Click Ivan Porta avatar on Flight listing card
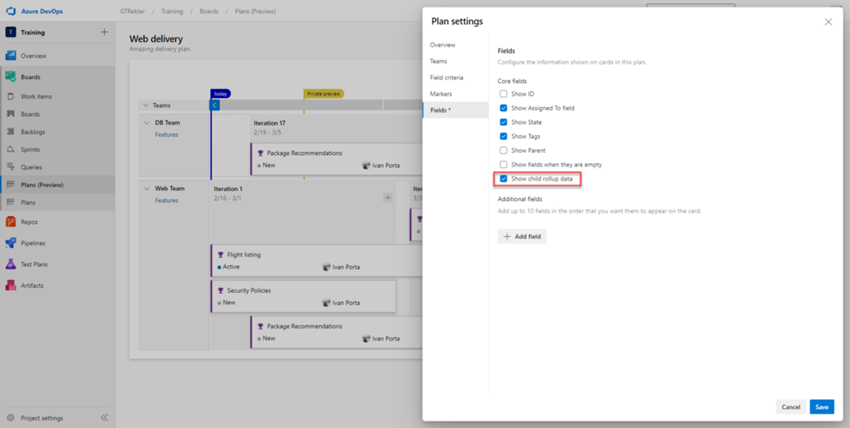Viewport: 850px width, 428px height. tap(326, 267)
